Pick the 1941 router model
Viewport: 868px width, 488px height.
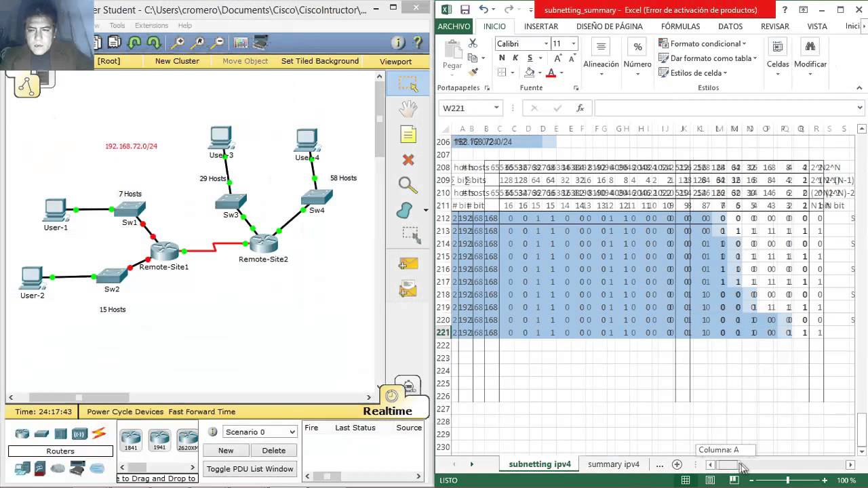click(x=159, y=440)
